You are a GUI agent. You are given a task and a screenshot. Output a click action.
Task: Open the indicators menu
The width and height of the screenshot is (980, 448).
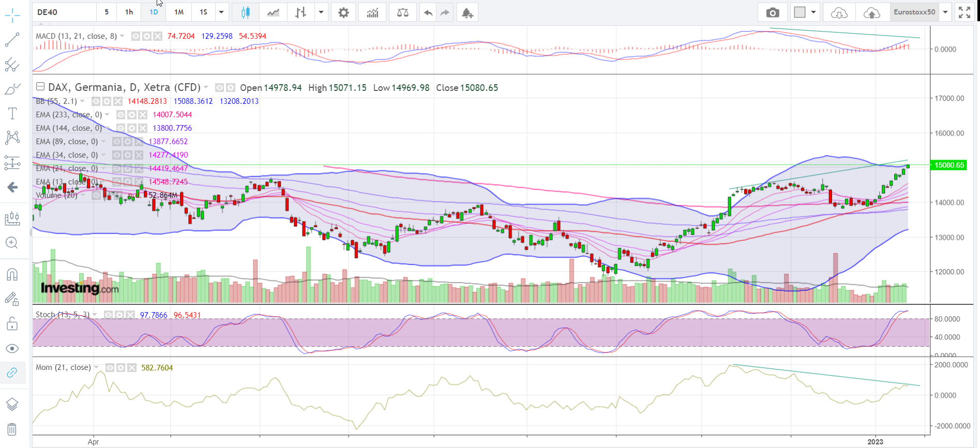(x=372, y=12)
